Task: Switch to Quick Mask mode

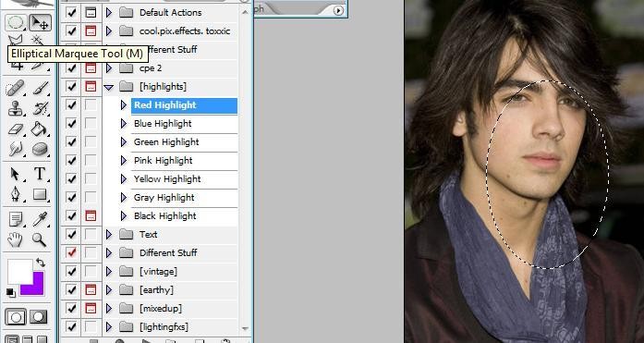Action: [x=39, y=317]
